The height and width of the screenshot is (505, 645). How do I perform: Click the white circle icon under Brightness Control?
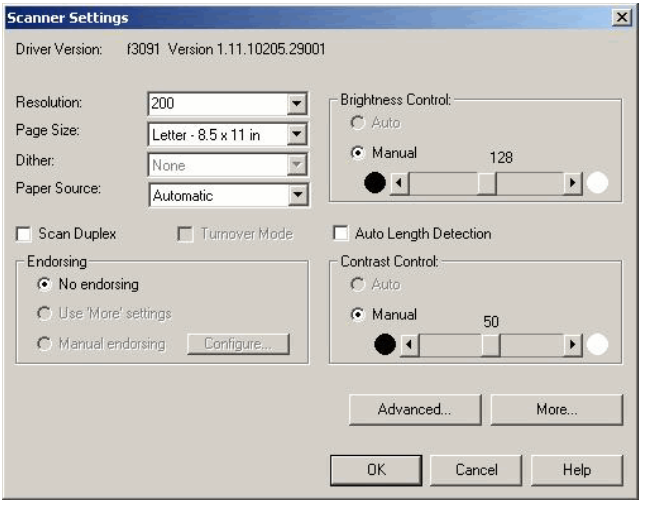(x=597, y=183)
